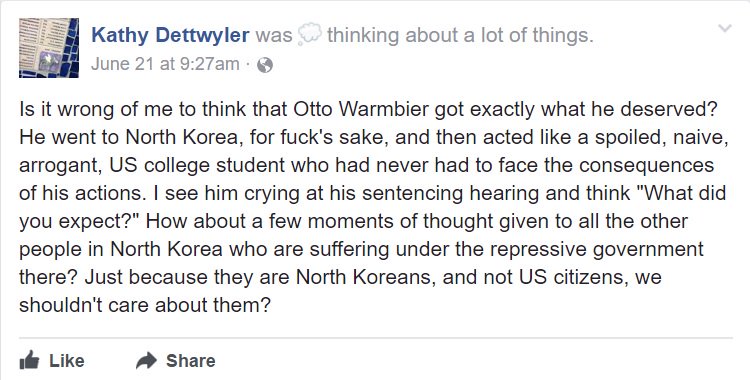Click the horizontal divider above the Like button
The height and width of the screenshot is (380, 750).
(375, 338)
